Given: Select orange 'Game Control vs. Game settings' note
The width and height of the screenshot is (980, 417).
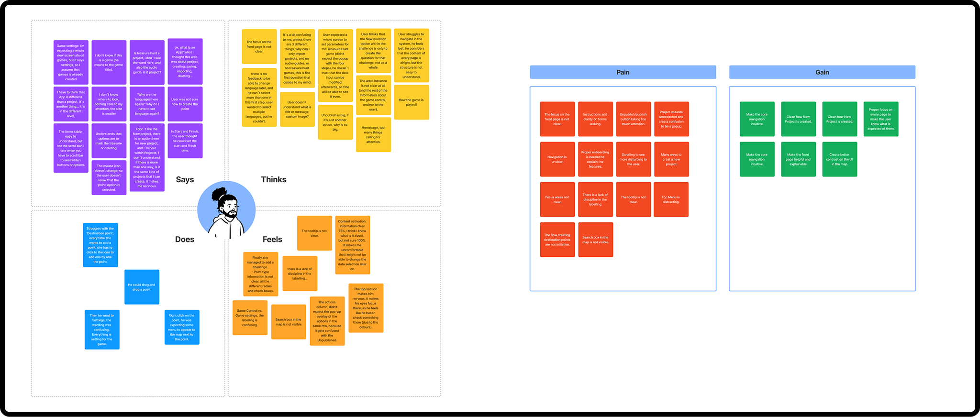Looking at the screenshot, I should pyautogui.click(x=250, y=318).
